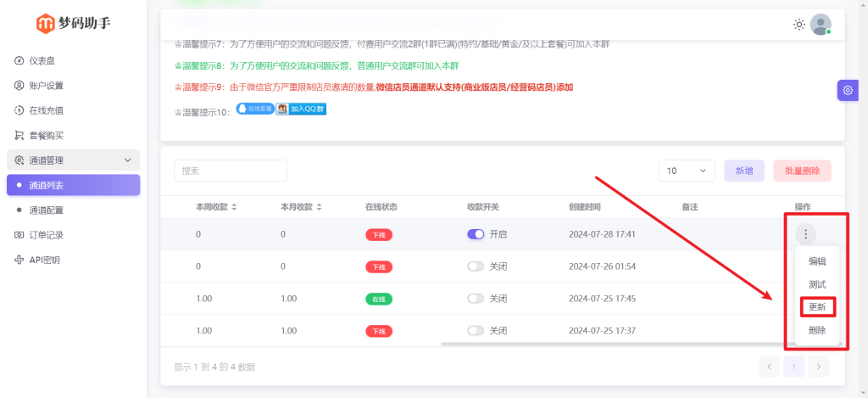Screen dimensions: 868x398
Task: Click the 加入QQ群 badge
Action: [x=302, y=109]
